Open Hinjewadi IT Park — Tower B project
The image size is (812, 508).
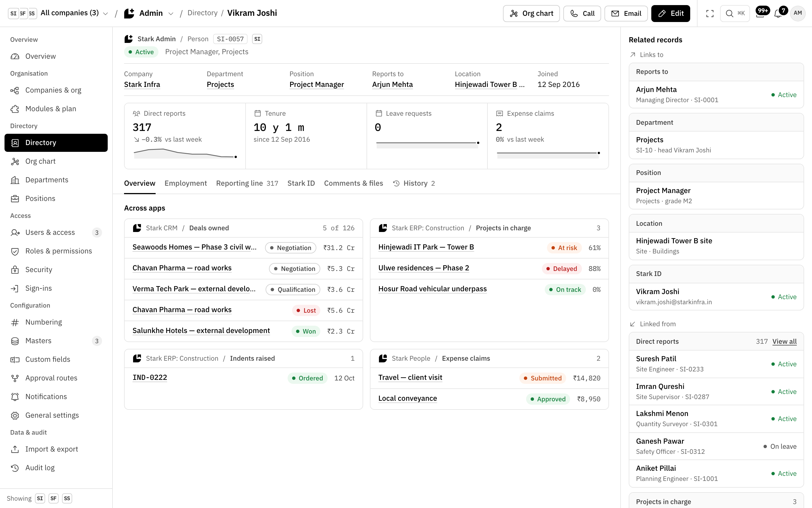(426, 247)
